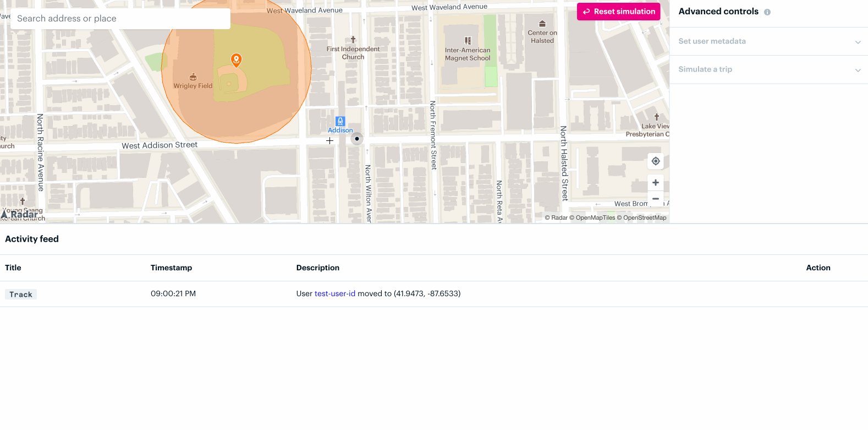Viewport: 868px width, 430px height.
Task: Click the Set user metadata chevron arrow
Action: tap(858, 42)
